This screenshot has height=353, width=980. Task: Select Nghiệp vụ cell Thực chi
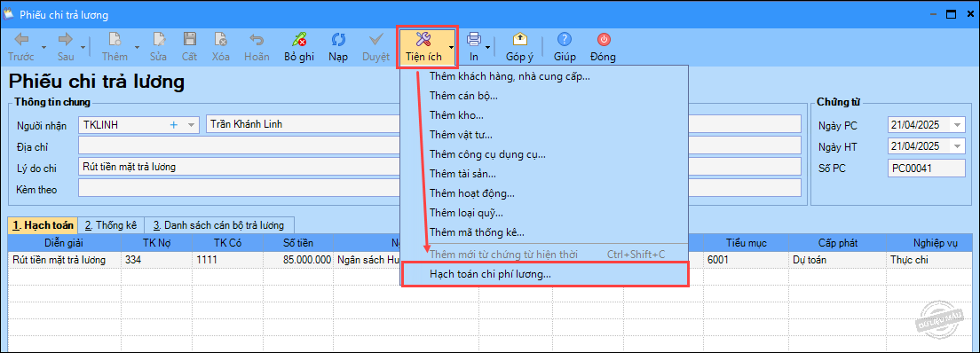pos(929,260)
